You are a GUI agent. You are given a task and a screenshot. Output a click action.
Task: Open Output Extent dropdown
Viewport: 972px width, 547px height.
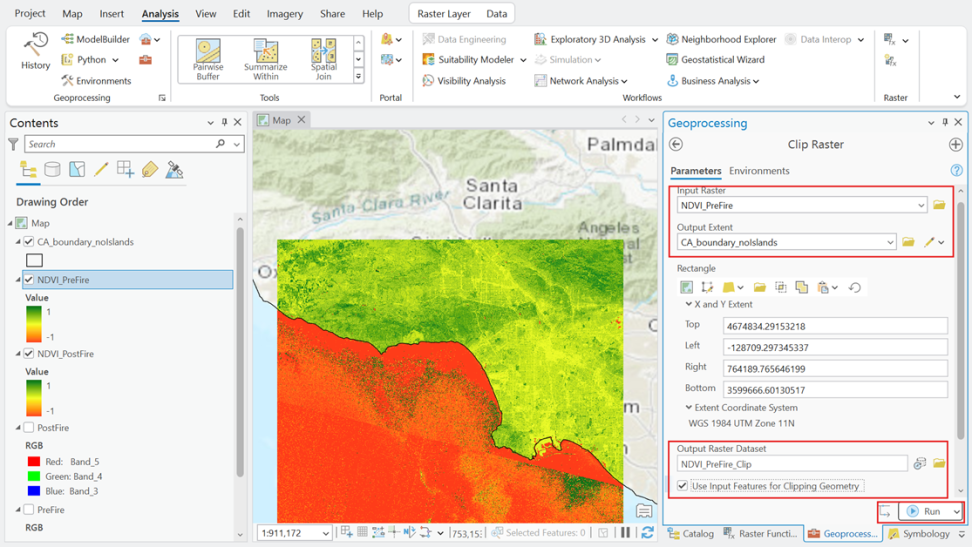point(890,242)
